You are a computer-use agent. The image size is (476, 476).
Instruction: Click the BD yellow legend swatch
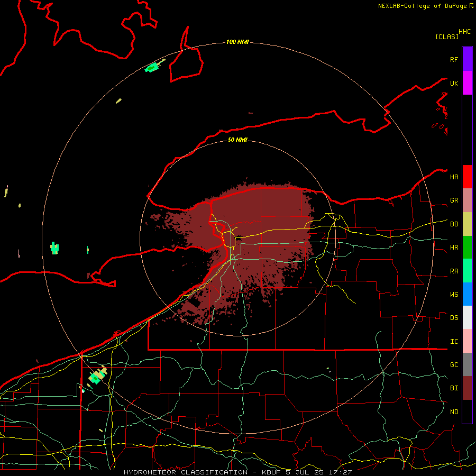(467, 224)
